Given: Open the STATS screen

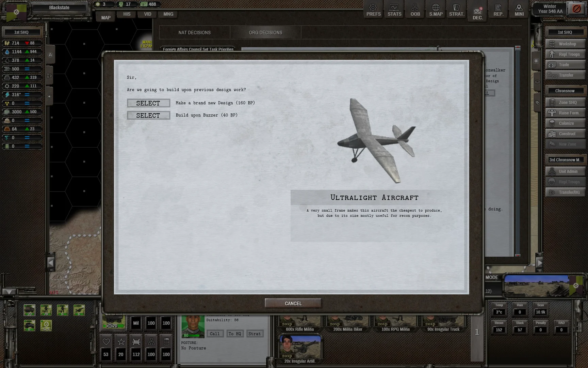Looking at the screenshot, I should pyautogui.click(x=394, y=9).
